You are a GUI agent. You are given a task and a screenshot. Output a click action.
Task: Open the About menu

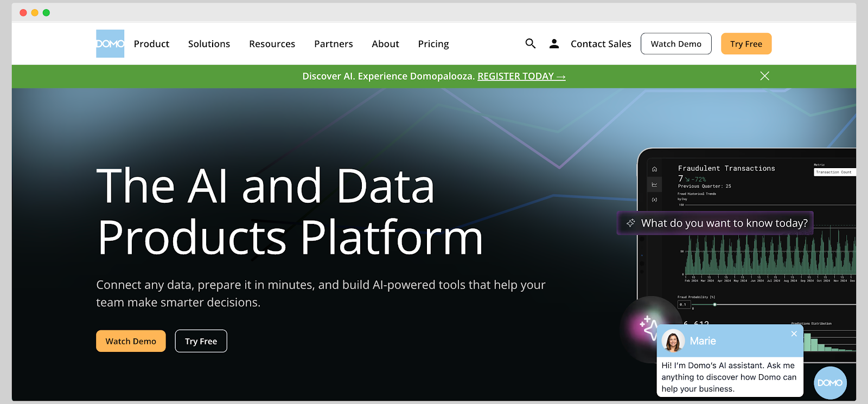tap(385, 44)
